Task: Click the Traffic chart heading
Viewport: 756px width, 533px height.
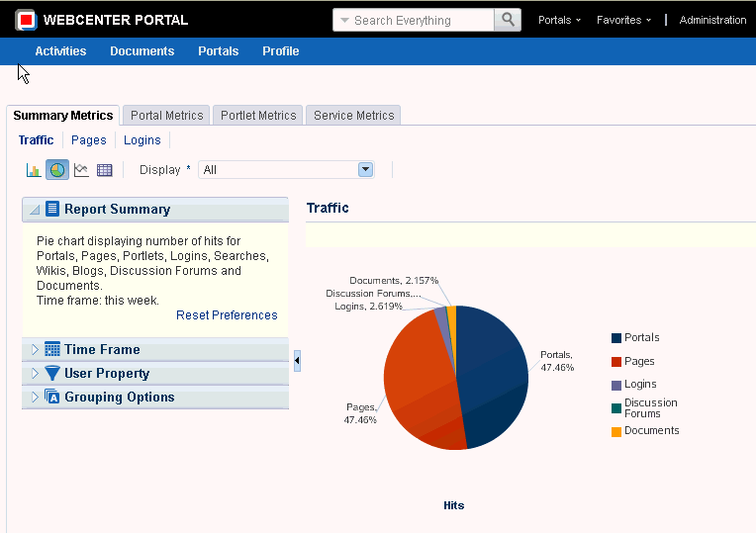Action: pyautogui.click(x=328, y=208)
